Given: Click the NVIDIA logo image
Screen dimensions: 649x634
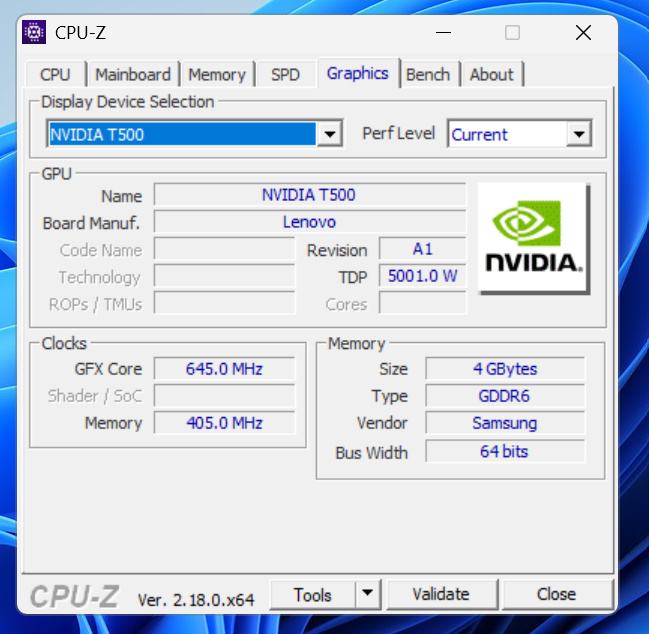Looking at the screenshot, I should [533, 238].
